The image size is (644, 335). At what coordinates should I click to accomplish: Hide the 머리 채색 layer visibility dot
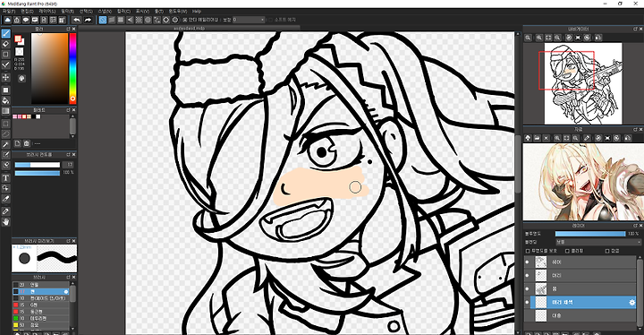(528, 303)
